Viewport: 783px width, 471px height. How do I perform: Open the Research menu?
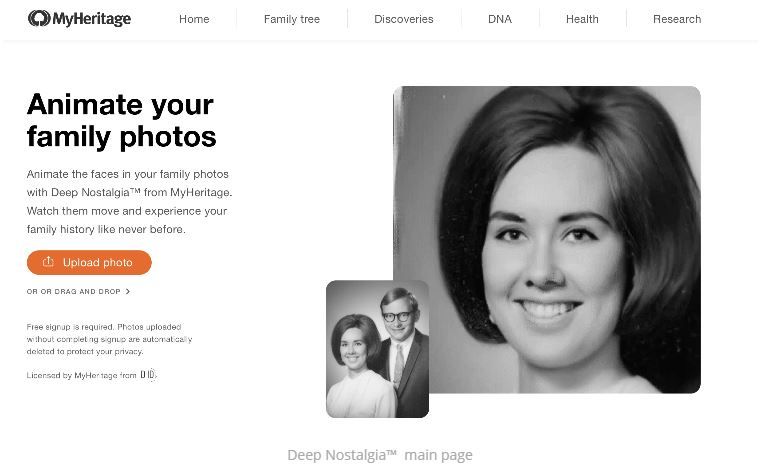[x=677, y=19]
